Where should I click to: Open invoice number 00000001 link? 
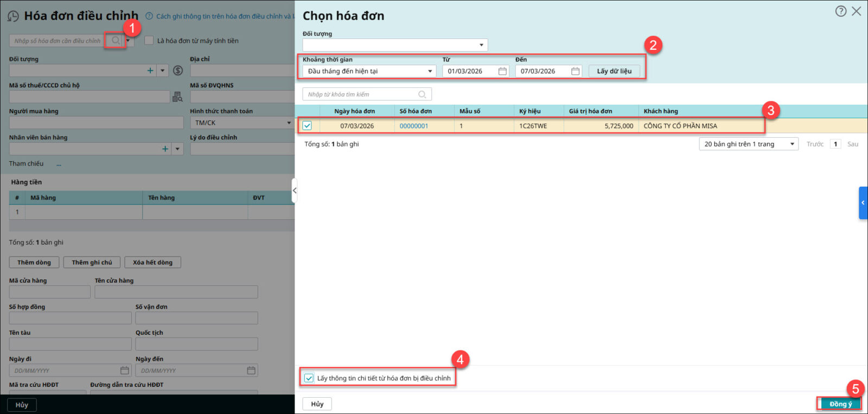[x=413, y=126]
